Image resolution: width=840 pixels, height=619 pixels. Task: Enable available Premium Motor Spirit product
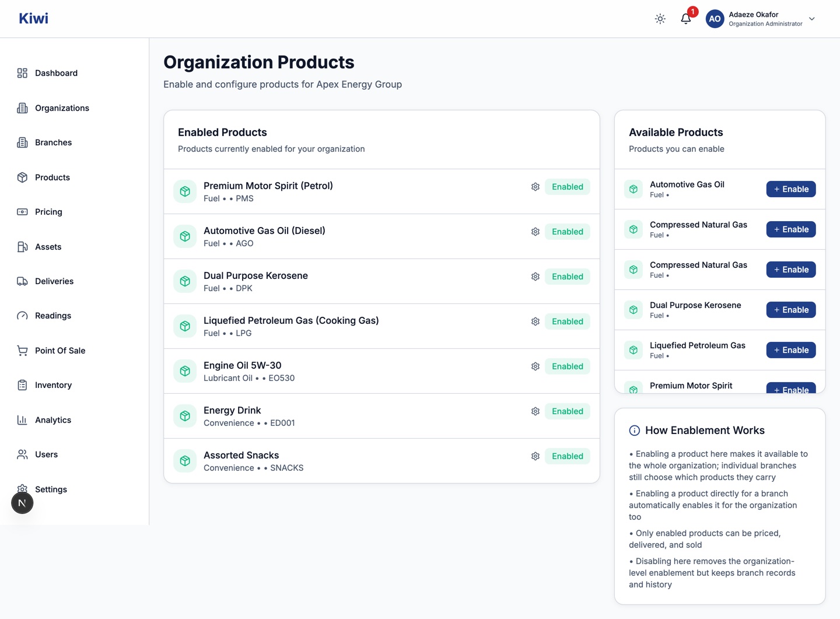(791, 389)
